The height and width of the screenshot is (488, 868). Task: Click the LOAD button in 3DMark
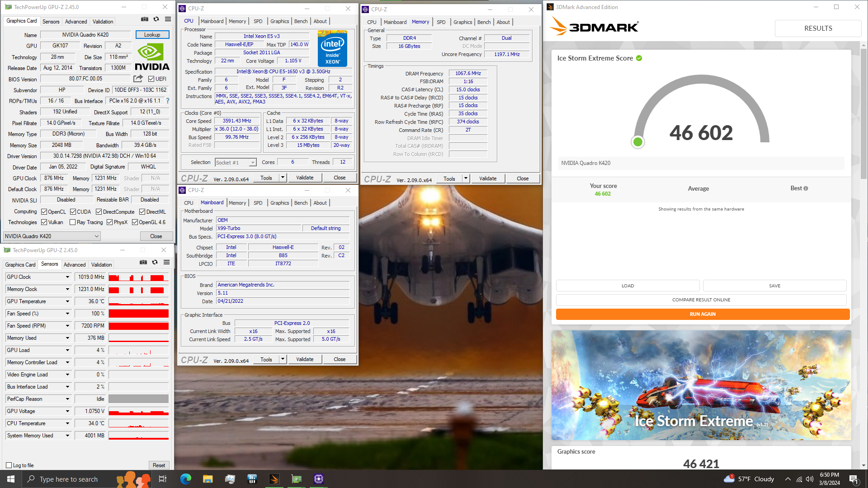pyautogui.click(x=627, y=286)
